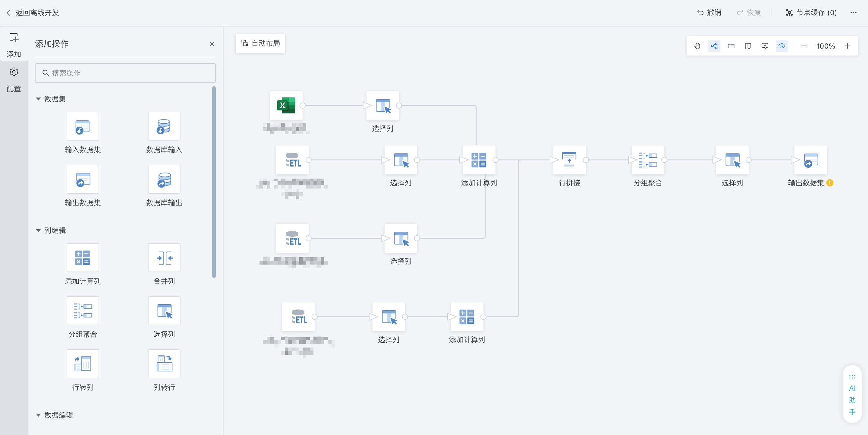Open the AI 助手 assistant panel

coord(852,394)
